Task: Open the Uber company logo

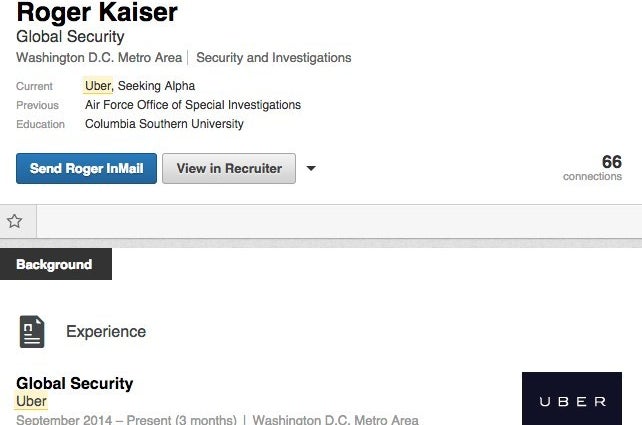Action: [x=573, y=399]
